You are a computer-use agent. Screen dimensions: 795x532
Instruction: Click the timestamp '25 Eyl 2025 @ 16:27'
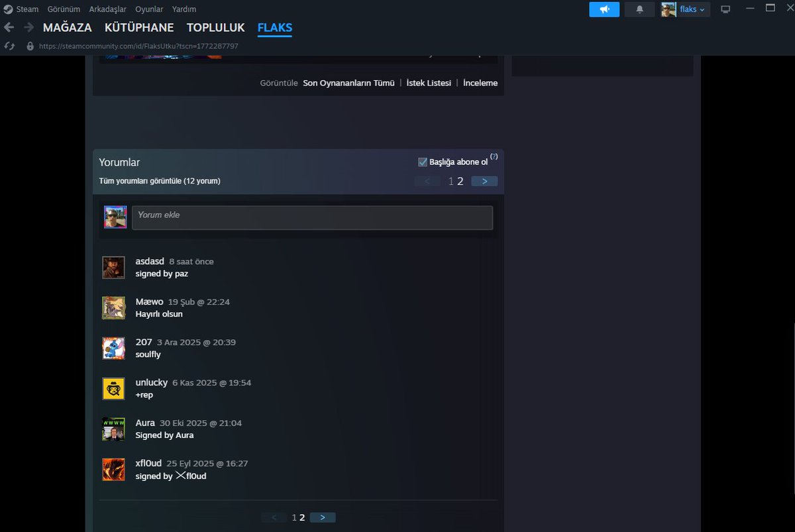(207, 464)
